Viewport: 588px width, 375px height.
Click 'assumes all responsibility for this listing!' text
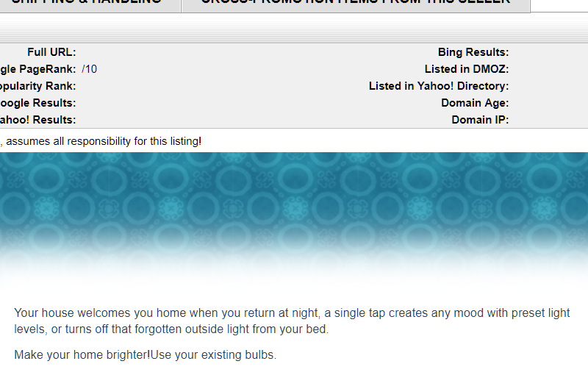[x=104, y=141]
